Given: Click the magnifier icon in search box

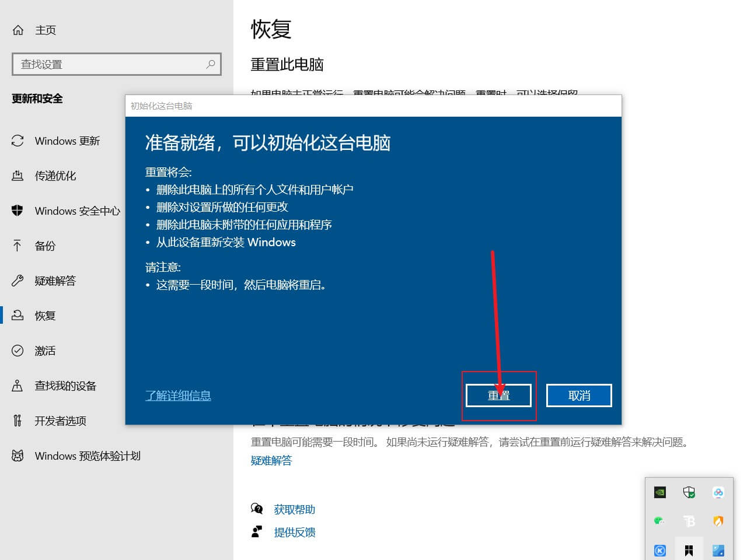Looking at the screenshot, I should [211, 64].
